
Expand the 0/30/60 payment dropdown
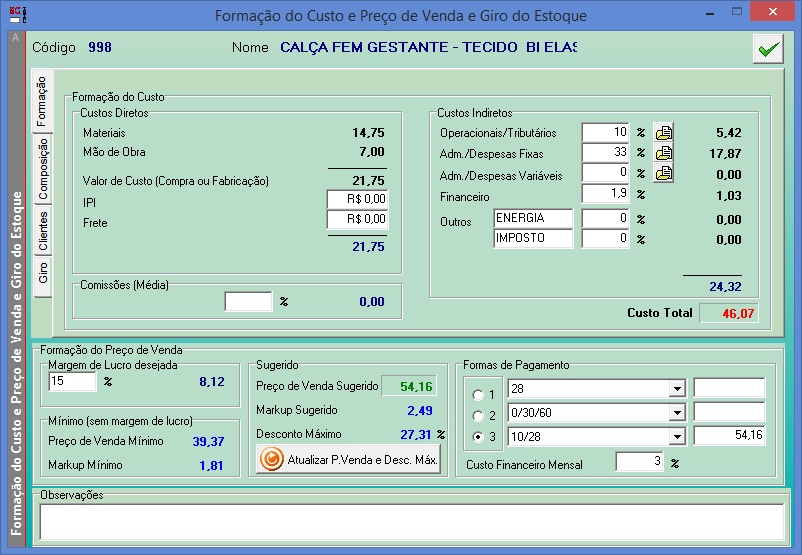click(676, 412)
